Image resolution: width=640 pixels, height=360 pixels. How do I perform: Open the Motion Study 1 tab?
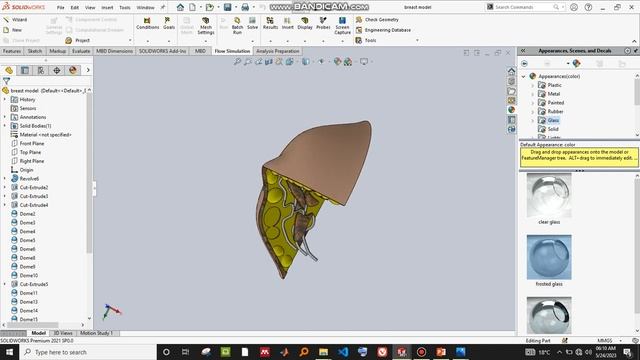pos(96,333)
